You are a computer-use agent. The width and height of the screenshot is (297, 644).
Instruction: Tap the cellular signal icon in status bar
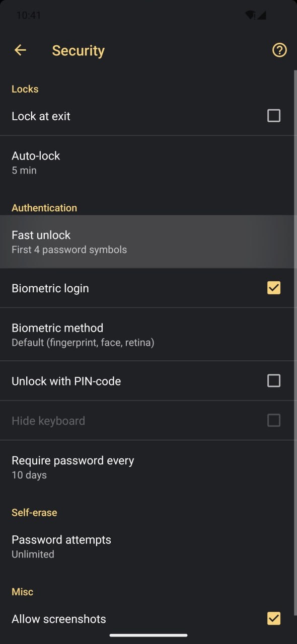[x=262, y=15]
